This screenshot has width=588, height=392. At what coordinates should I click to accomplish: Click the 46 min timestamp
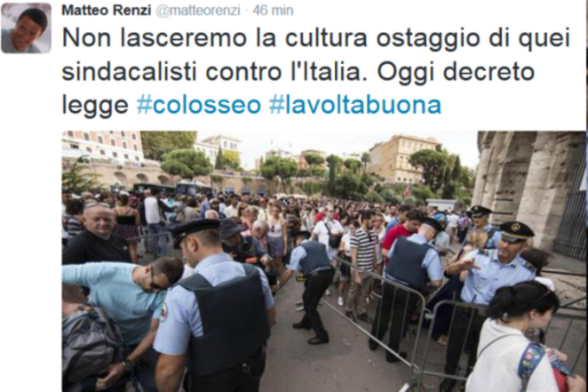click(273, 11)
